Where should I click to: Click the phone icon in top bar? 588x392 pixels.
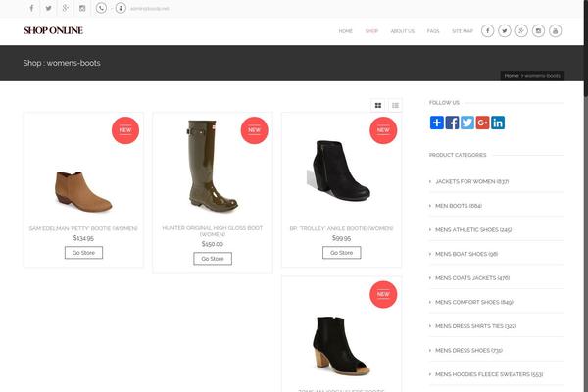click(101, 8)
